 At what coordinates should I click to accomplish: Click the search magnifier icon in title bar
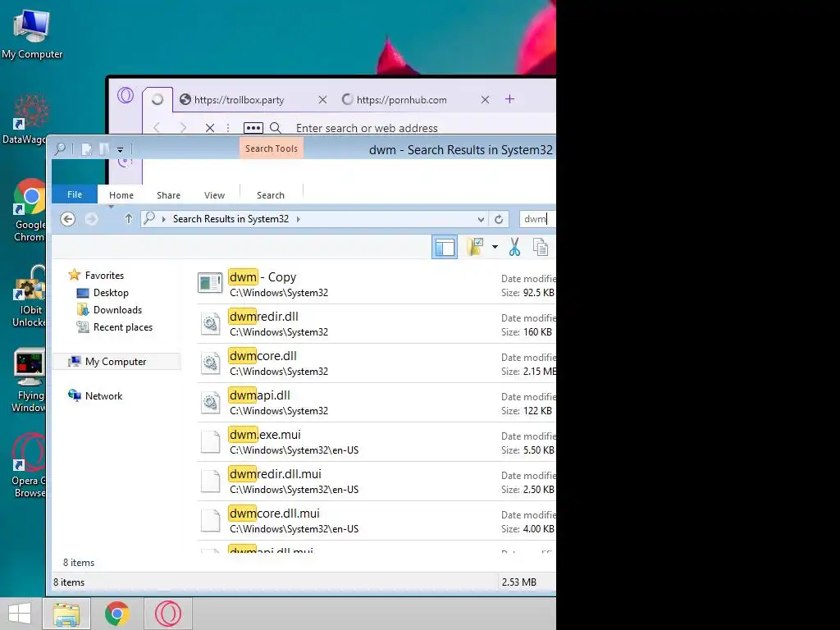point(60,149)
